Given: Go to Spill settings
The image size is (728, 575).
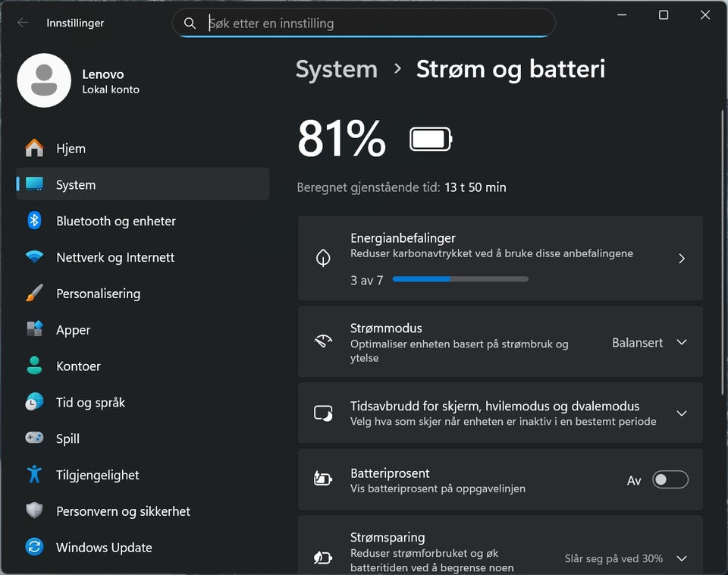Looking at the screenshot, I should point(143,438).
